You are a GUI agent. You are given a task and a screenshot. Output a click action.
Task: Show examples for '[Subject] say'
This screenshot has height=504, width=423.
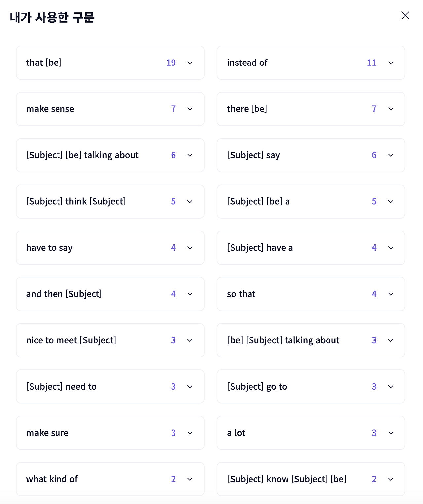tap(391, 155)
